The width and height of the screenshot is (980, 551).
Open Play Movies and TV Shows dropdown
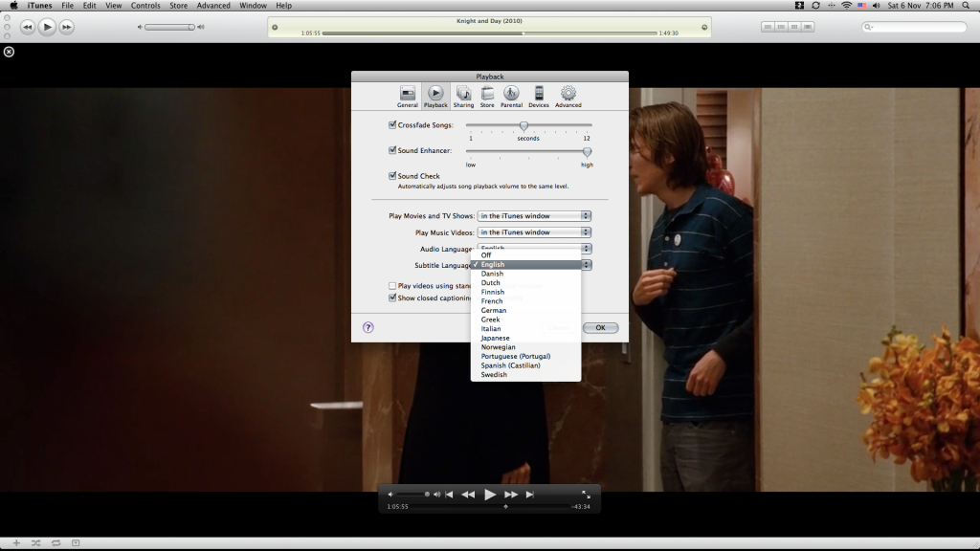[534, 216]
